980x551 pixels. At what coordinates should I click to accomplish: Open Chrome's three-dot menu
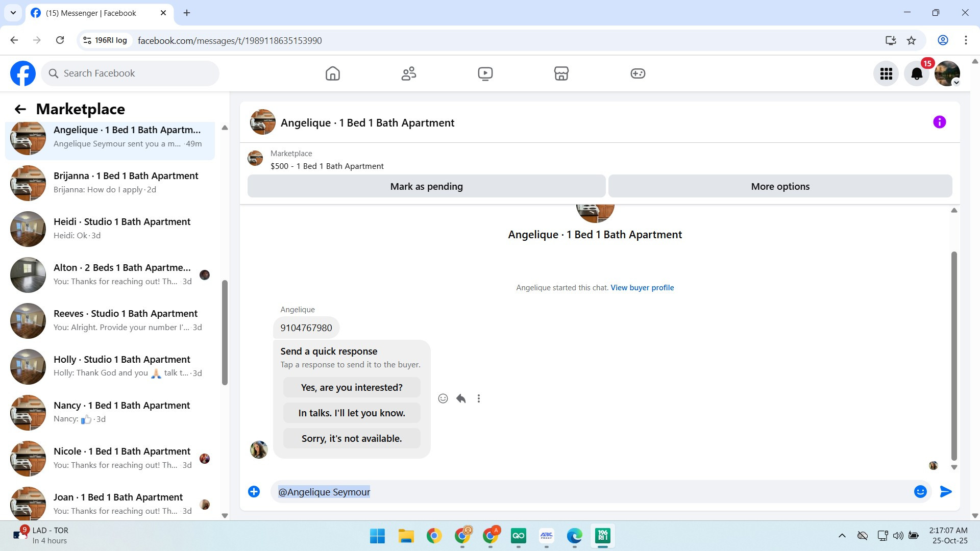pyautogui.click(x=966, y=40)
